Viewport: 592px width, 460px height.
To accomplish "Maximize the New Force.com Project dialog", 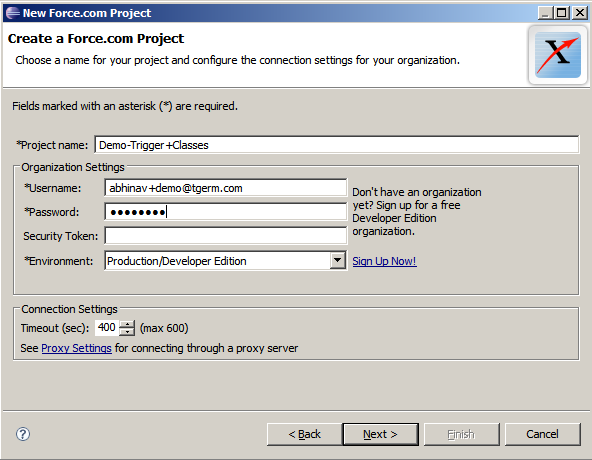I will click(562, 13).
